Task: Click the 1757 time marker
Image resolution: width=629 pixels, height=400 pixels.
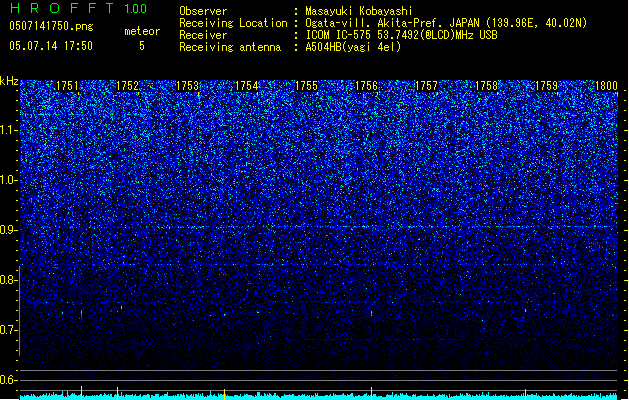Action: tap(426, 86)
